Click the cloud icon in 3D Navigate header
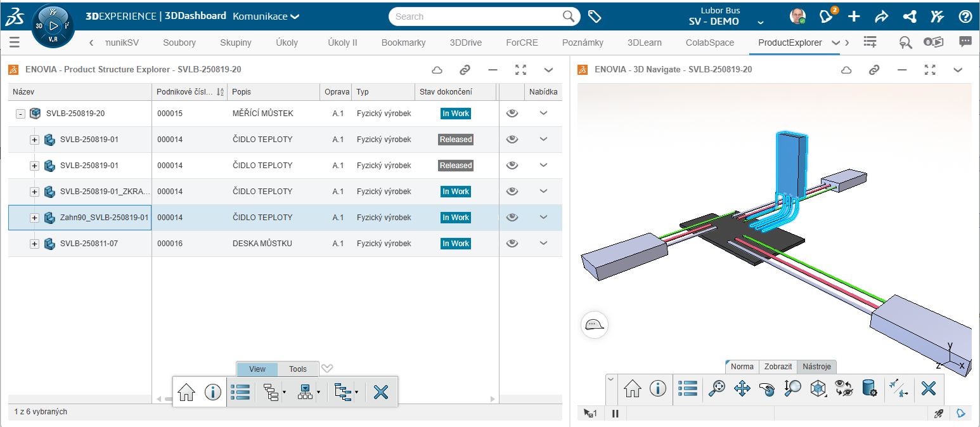 click(x=846, y=70)
